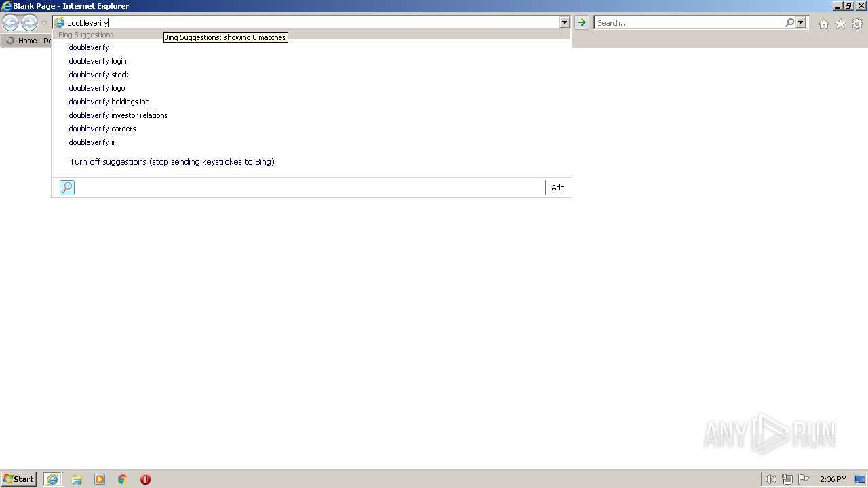Click the Add search provider button

558,188
